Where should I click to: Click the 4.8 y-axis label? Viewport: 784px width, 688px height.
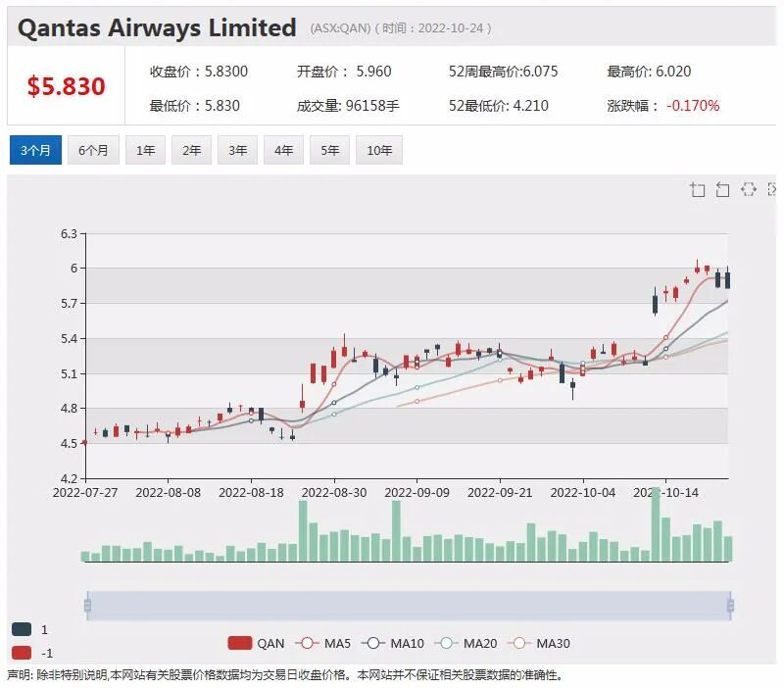(x=69, y=409)
